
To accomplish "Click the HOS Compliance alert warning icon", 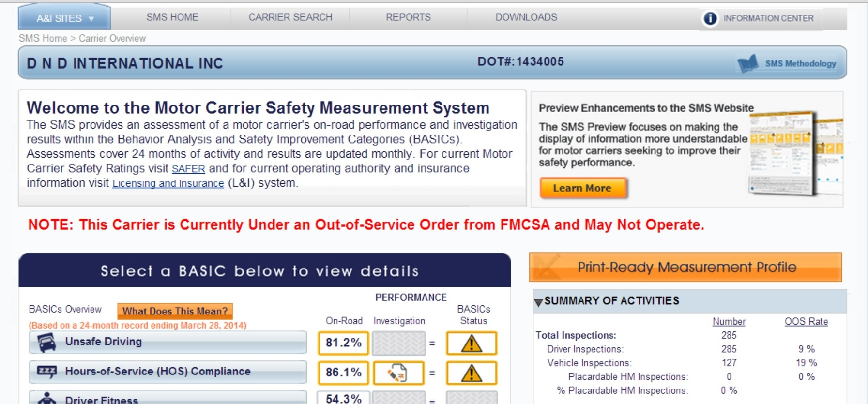I will point(472,373).
